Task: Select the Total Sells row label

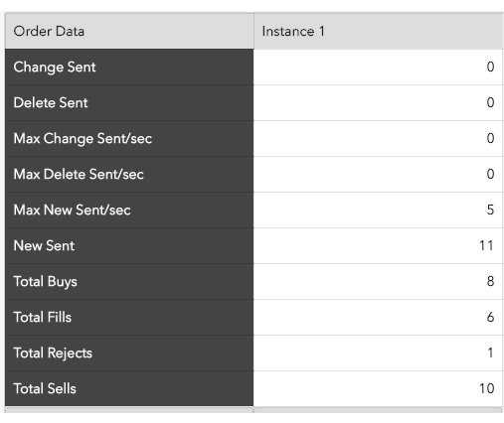Action: [x=129, y=388]
